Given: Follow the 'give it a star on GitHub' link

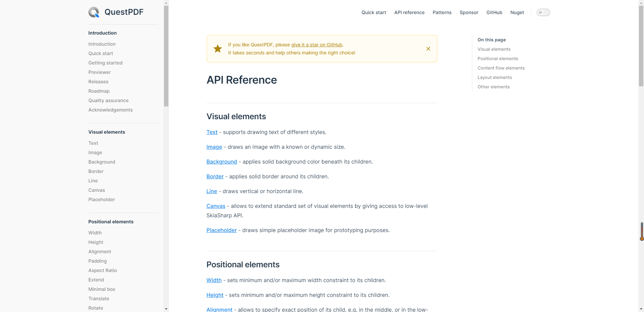Looking at the screenshot, I should click(x=317, y=45).
